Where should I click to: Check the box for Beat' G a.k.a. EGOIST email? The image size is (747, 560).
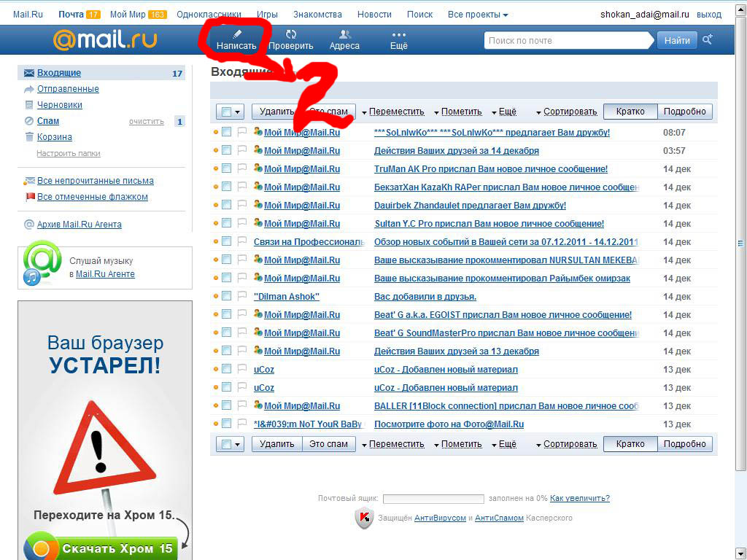tap(226, 314)
